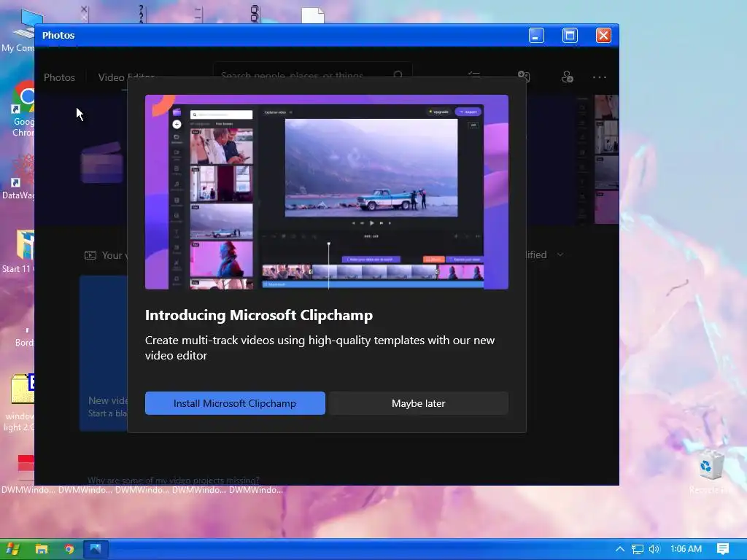Click the search magnifier icon in Photos
747x560 pixels.
(x=398, y=75)
